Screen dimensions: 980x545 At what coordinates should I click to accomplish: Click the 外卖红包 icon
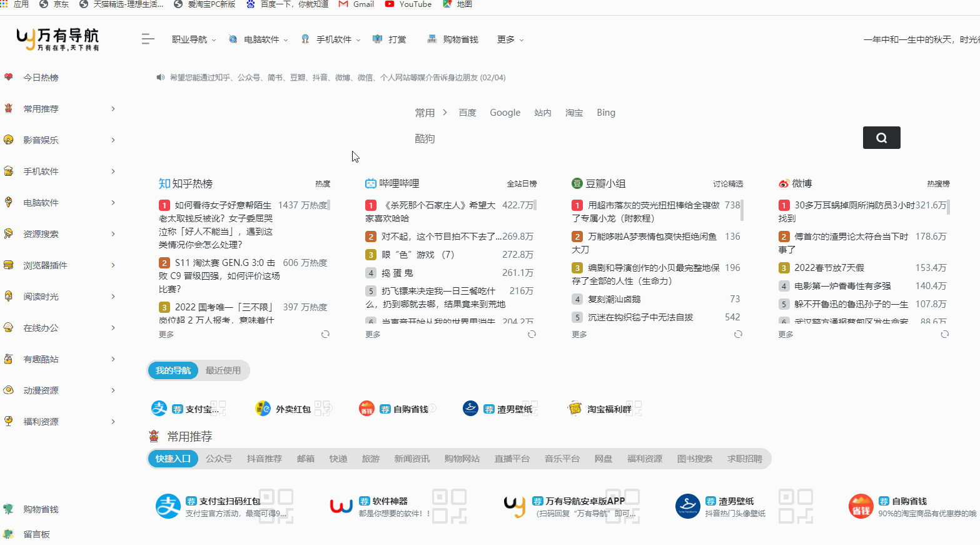pos(263,409)
